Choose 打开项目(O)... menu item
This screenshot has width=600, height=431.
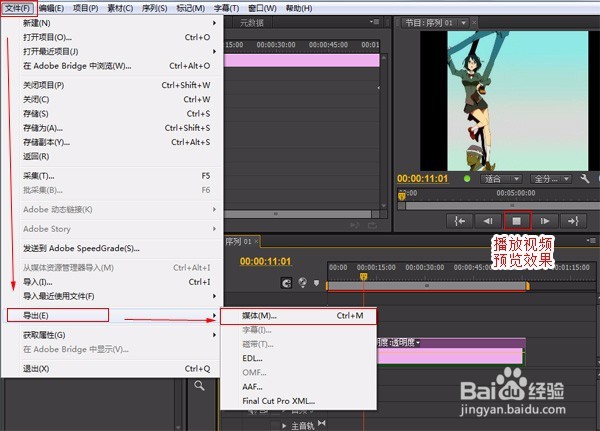(112, 37)
